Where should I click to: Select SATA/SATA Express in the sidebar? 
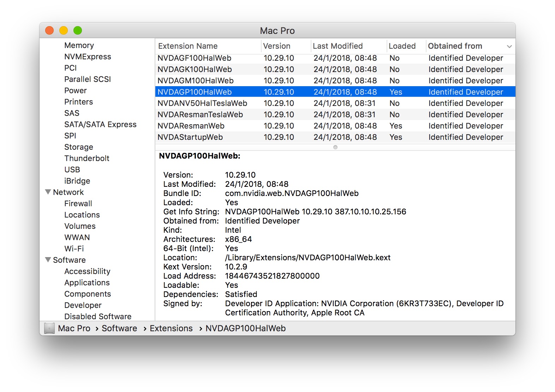pyautogui.click(x=100, y=124)
